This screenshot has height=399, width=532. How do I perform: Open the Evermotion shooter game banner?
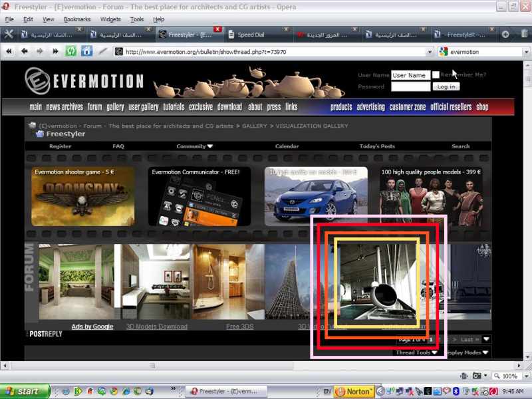(x=82, y=196)
